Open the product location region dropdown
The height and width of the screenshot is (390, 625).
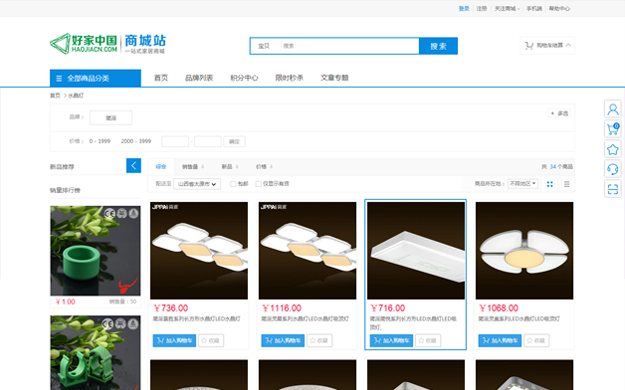(x=523, y=183)
